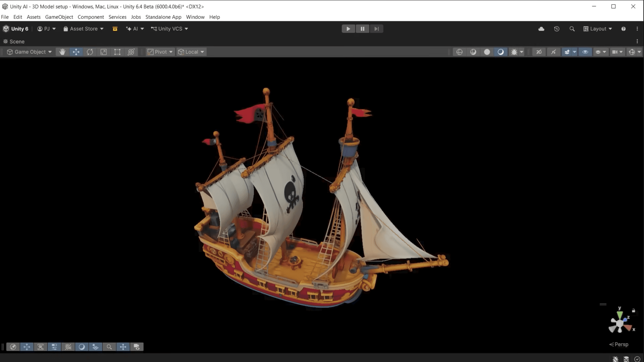644x362 pixels.
Task: Select the combined Transform tool
Action: pos(131,52)
